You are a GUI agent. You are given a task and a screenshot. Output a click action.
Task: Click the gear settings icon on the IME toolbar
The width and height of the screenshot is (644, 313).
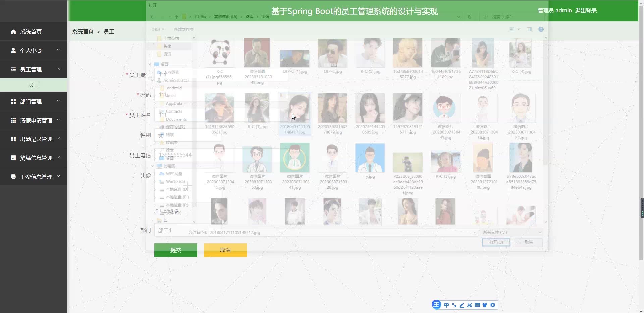(492, 305)
